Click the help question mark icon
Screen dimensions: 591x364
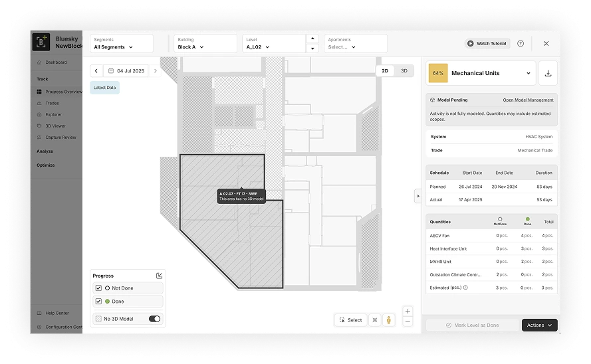(x=521, y=44)
